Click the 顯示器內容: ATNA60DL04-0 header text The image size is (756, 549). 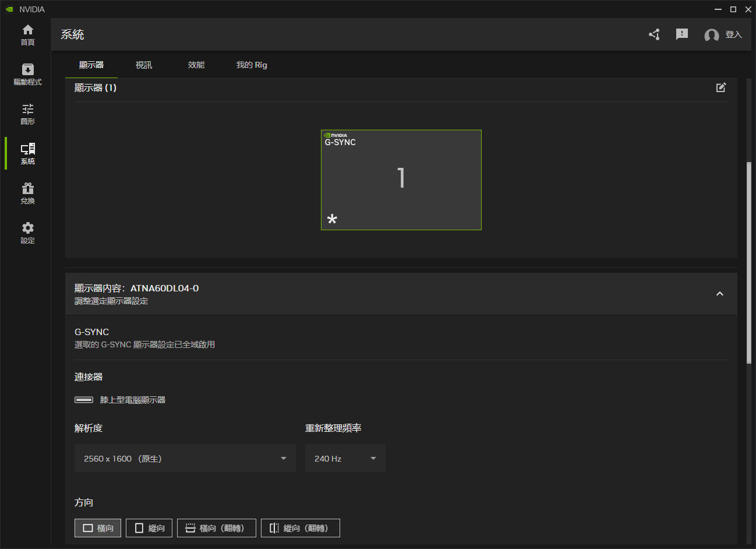coord(136,288)
